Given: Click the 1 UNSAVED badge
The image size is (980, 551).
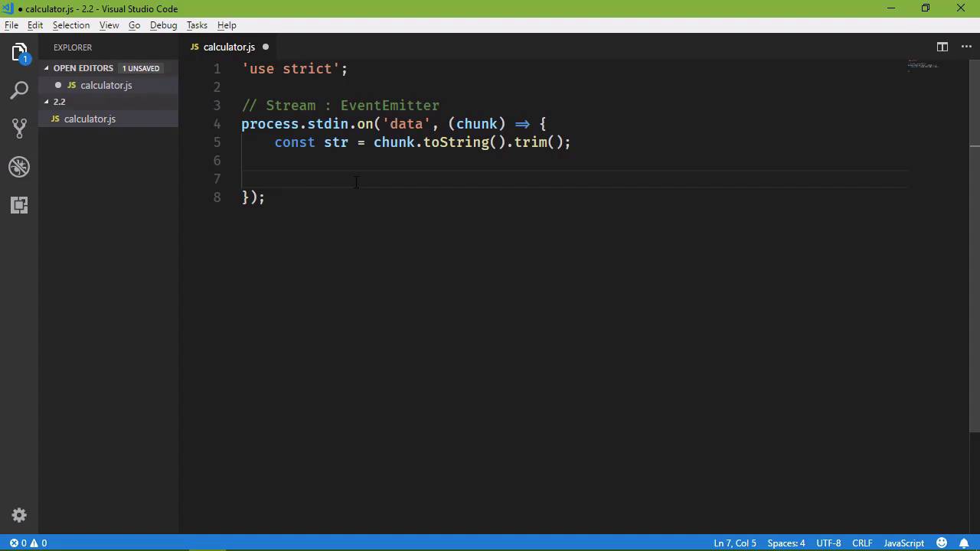Looking at the screenshot, I should click(141, 68).
